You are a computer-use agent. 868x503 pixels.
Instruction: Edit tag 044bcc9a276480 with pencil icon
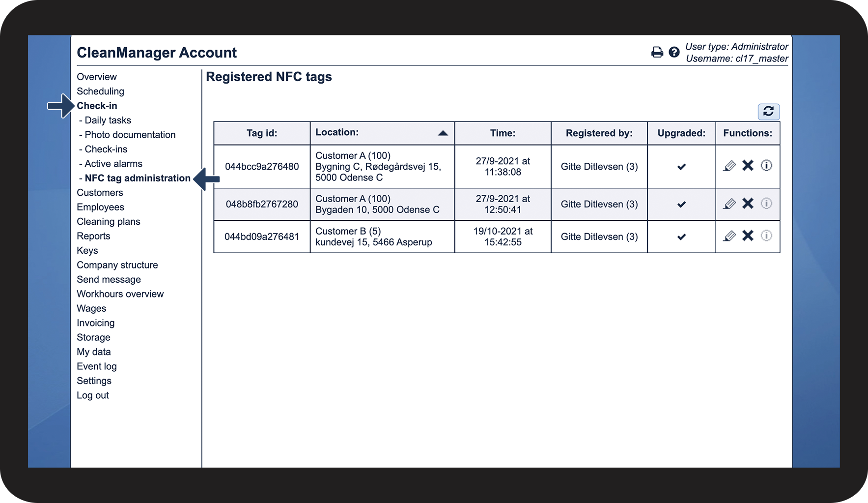tap(729, 166)
